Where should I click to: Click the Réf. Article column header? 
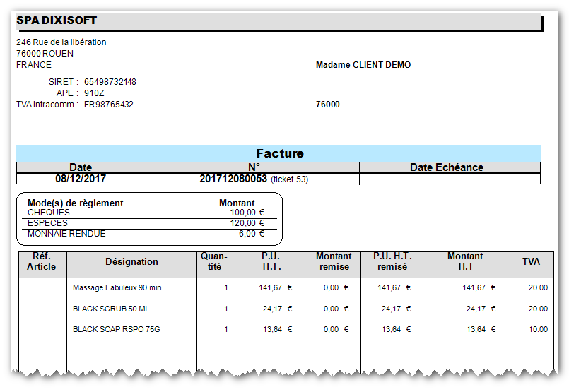42,262
